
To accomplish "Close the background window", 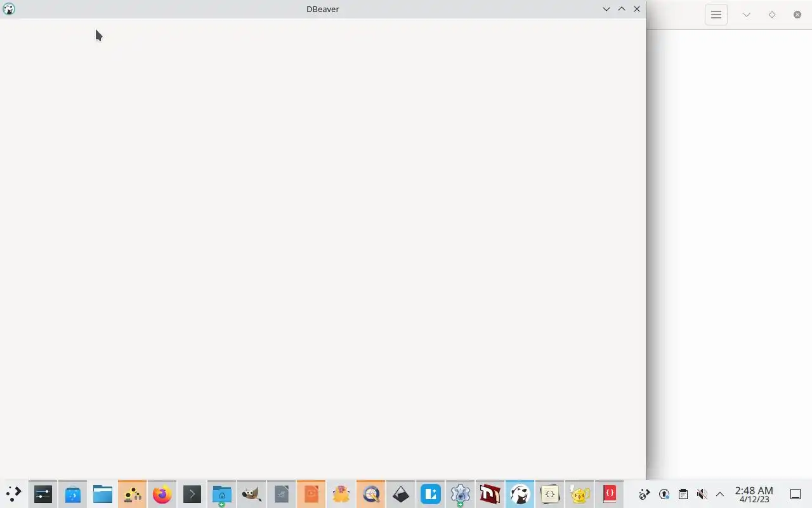I will (797, 15).
